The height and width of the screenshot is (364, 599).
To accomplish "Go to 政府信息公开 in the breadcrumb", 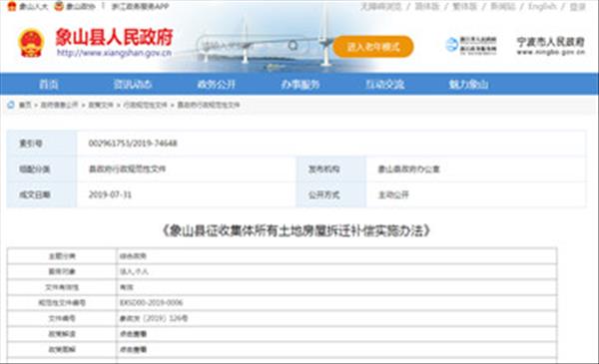I will click(59, 105).
